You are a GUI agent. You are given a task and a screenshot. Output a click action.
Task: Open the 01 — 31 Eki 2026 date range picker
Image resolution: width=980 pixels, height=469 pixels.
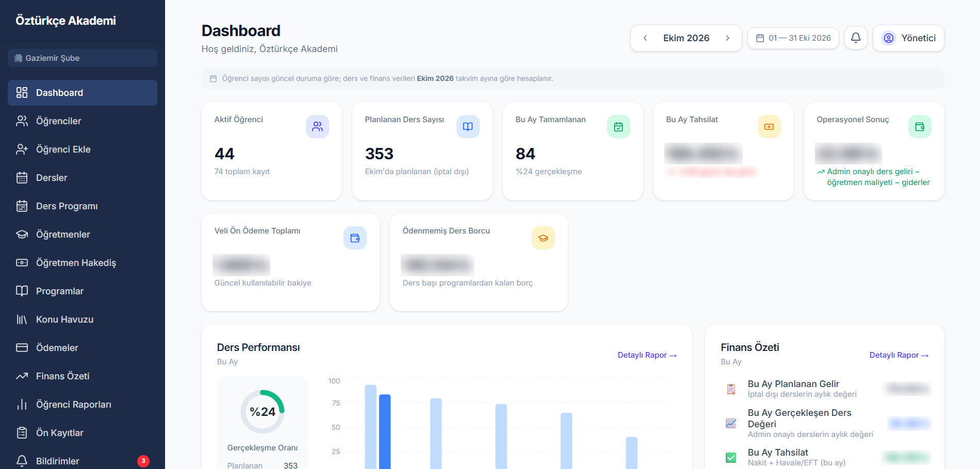(793, 38)
